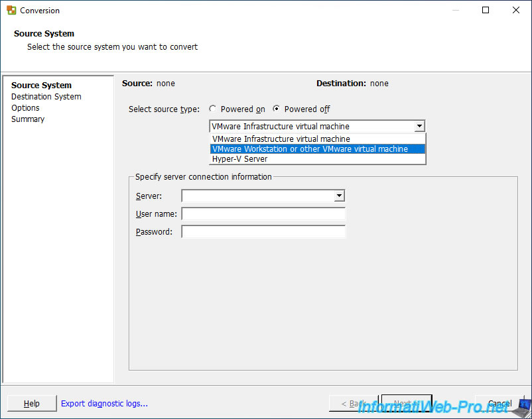Click the 'Source System' page heading

pos(44,34)
